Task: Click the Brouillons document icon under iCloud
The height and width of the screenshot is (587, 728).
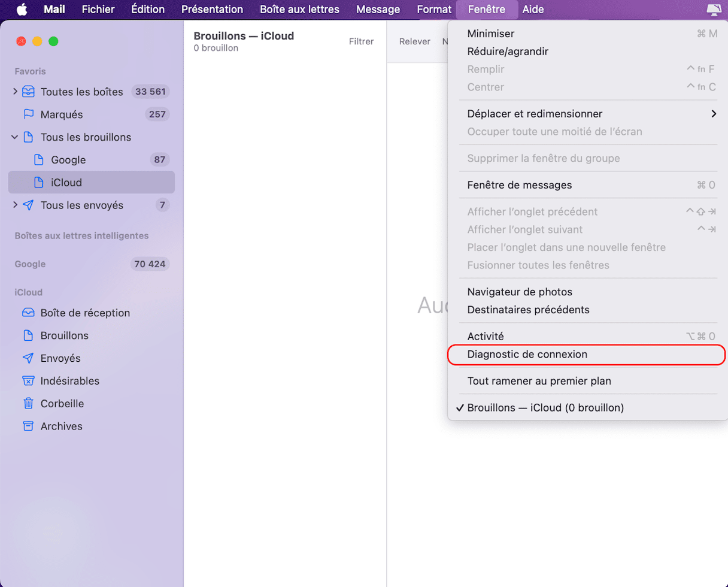Action: 28,335
